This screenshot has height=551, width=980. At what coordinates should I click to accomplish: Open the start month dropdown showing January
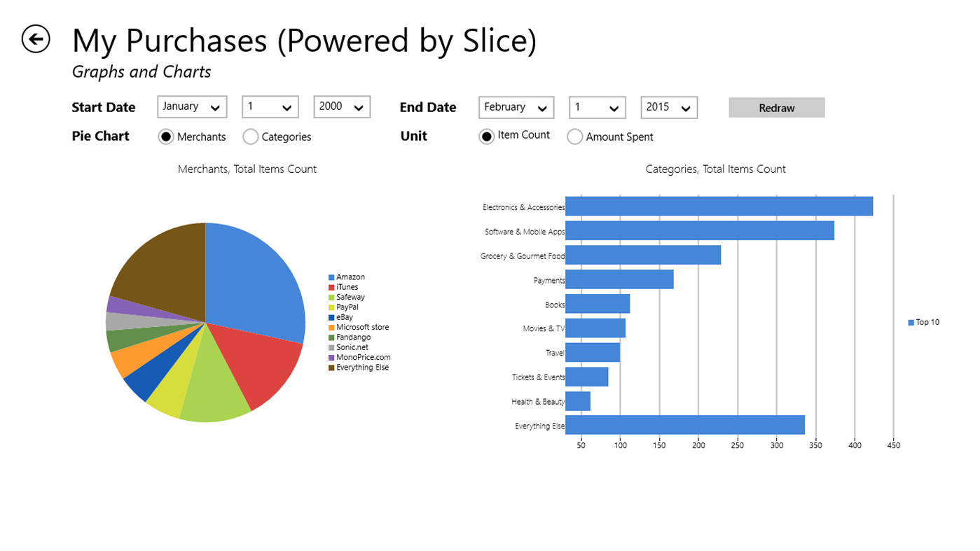click(192, 106)
